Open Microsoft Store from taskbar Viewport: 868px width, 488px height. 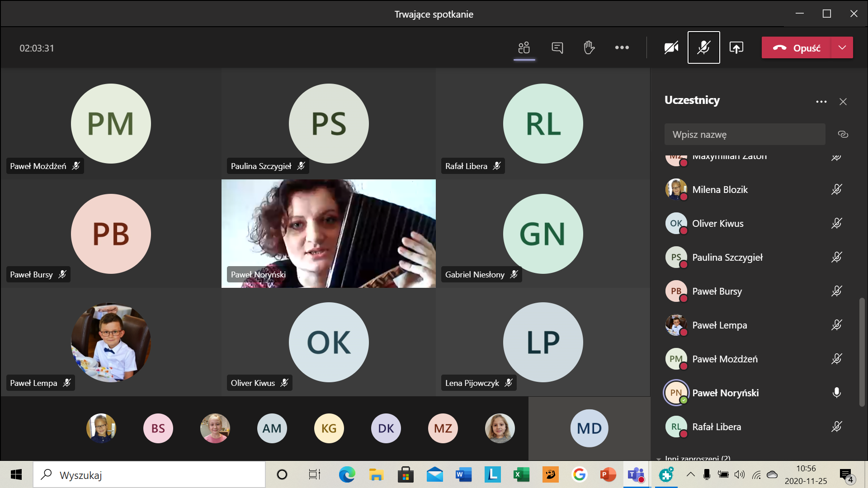[406, 474]
